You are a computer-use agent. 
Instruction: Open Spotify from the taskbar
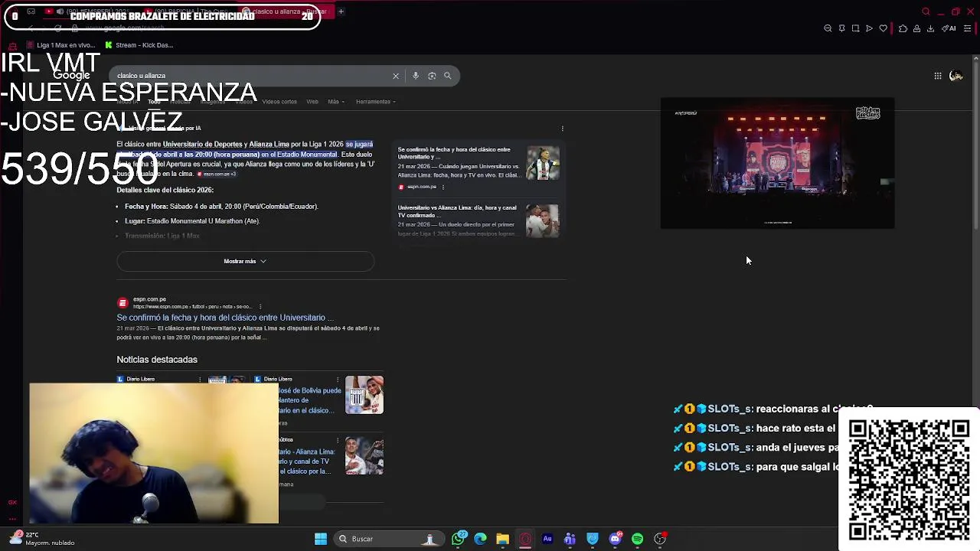click(637, 539)
